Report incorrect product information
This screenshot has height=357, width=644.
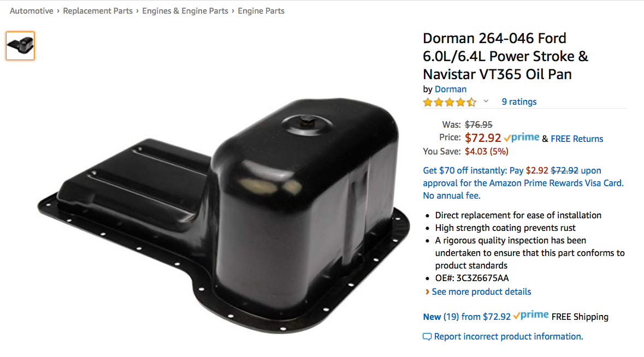coord(509,336)
